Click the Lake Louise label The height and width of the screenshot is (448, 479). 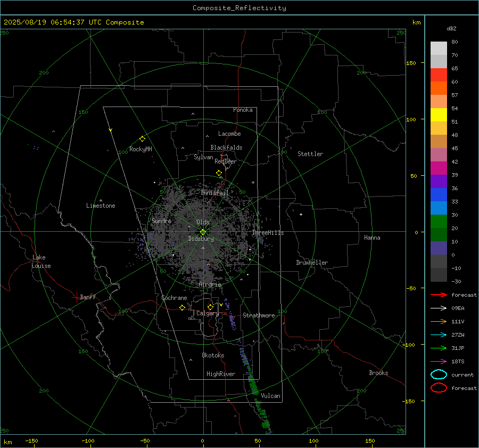click(41, 262)
